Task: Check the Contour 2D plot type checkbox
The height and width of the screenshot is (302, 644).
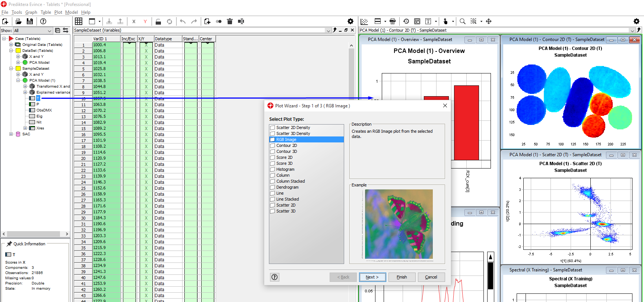Action: 273,145
